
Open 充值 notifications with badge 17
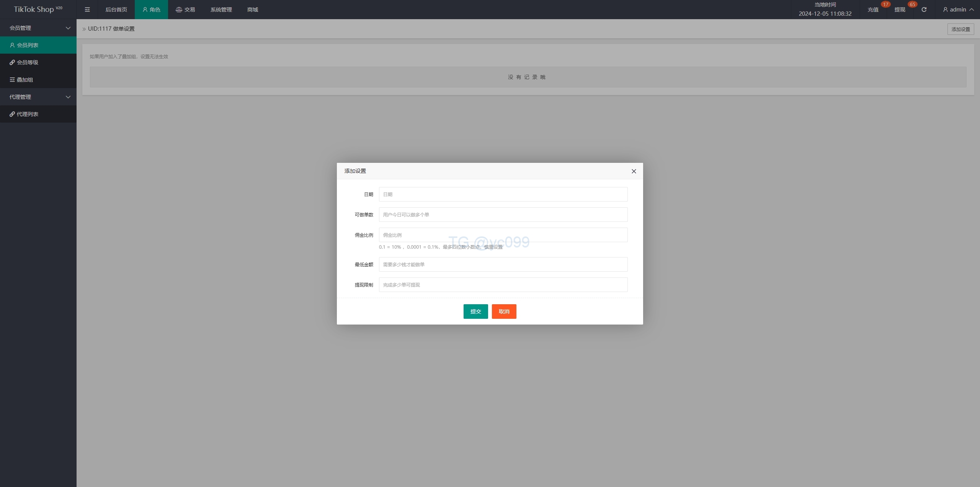tap(873, 10)
